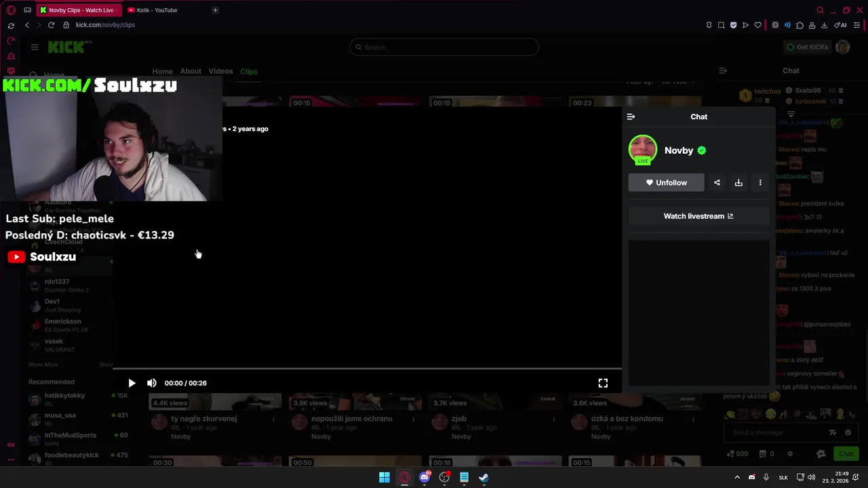The image size is (868, 488).
Task: Open Steam from the taskbar
Action: point(484,477)
